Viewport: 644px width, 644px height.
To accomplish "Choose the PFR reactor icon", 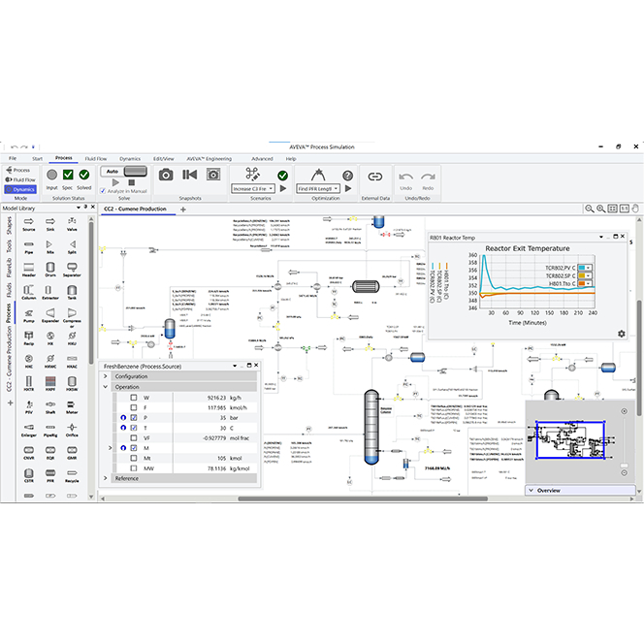I will pyautogui.click(x=50, y=473).
